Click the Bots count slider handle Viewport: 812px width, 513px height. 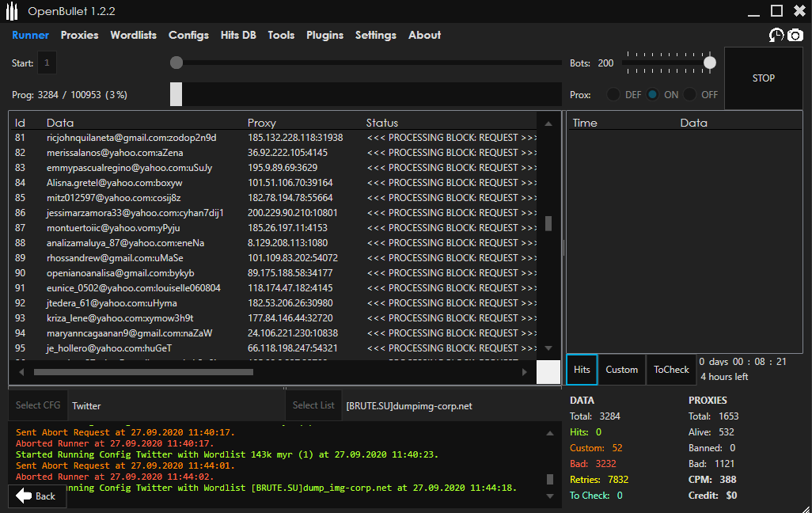(710, 63)
